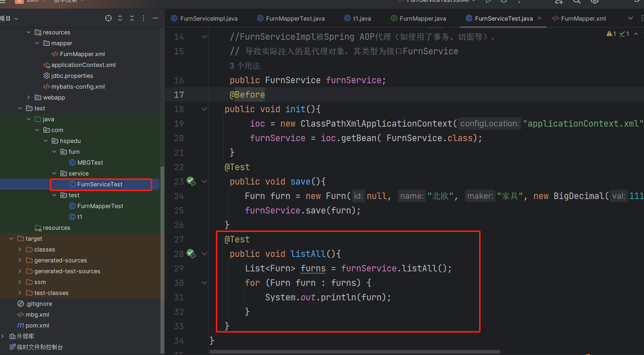
Task: Click the expand all icon in project panel
Action: click(120, 18)
